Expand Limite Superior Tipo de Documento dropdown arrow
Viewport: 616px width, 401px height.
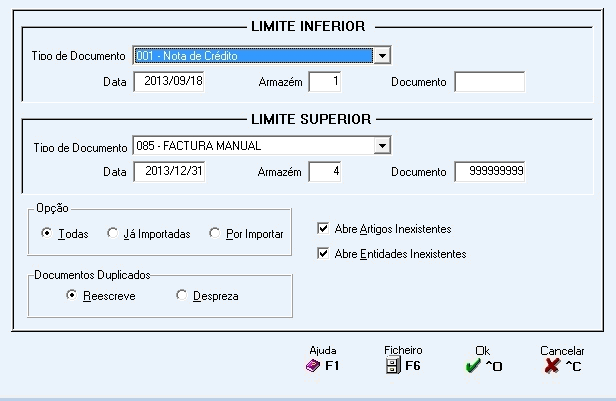(x=381, y=146)
